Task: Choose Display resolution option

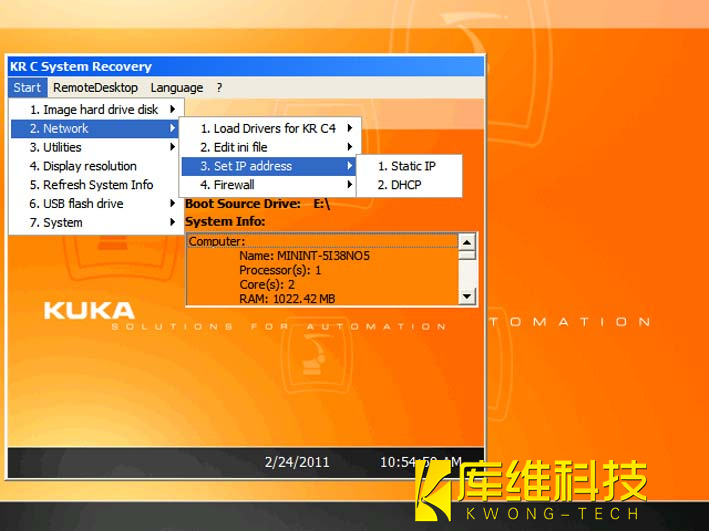Action: 83,166
